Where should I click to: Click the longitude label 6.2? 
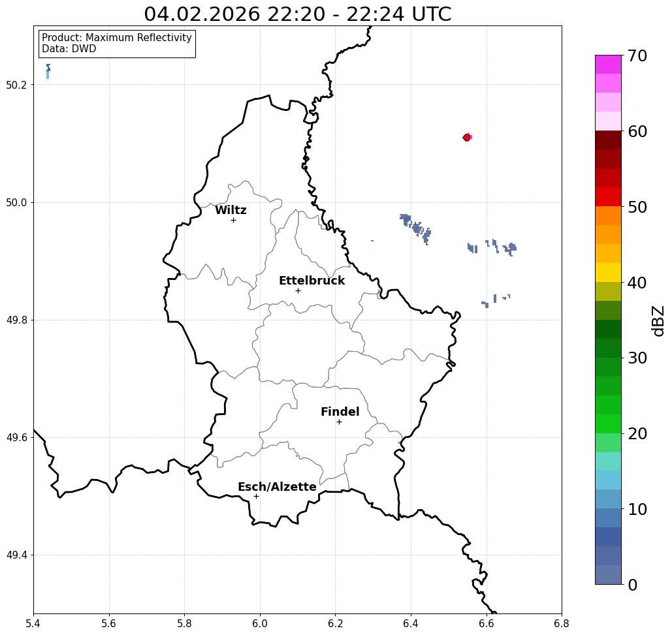click(336, 623)
